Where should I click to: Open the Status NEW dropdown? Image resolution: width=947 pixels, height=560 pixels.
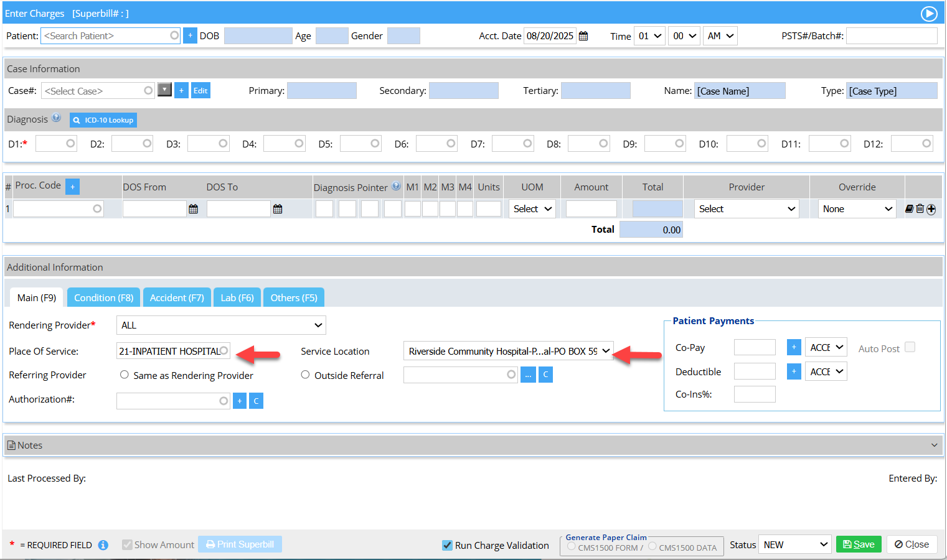point(795,544)
